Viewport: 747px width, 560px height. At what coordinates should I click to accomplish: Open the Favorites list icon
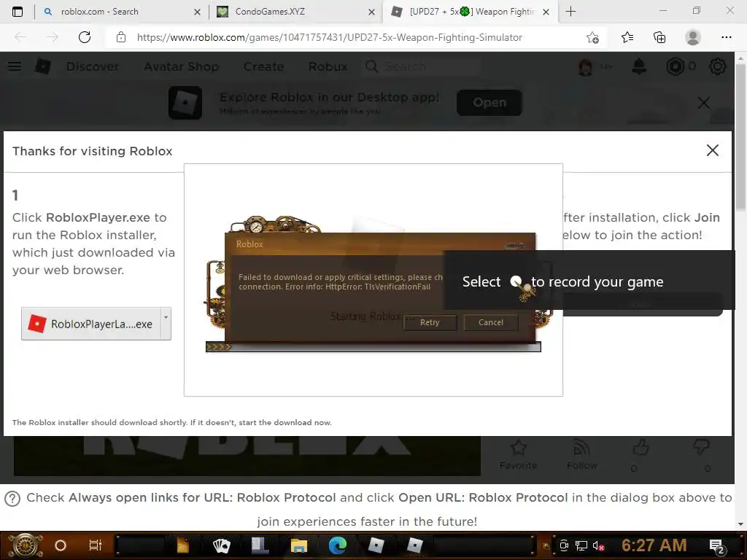[627, 37]
